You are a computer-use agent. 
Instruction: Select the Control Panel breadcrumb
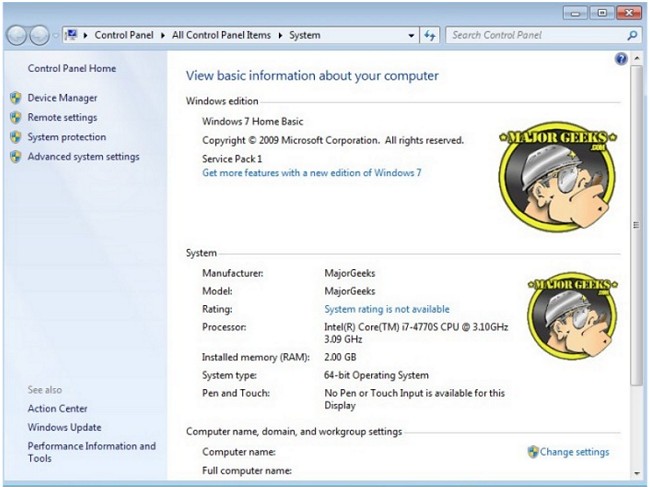[x=124, y=35]
